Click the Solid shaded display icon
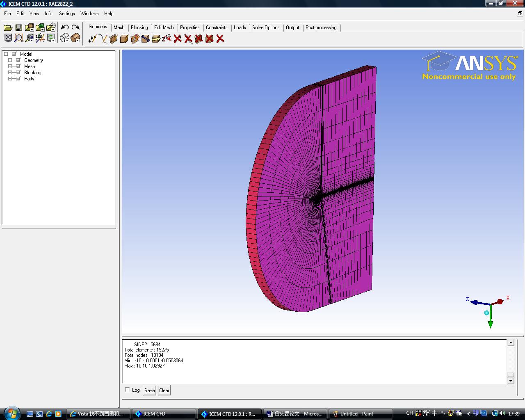The image size is (525, 420). [x=75, y=38]
